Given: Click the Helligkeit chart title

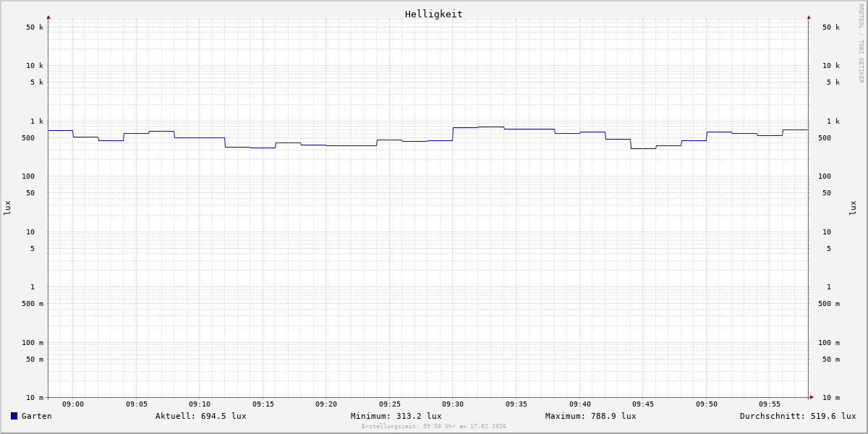Looking at the screenshot, I should 433,14.
